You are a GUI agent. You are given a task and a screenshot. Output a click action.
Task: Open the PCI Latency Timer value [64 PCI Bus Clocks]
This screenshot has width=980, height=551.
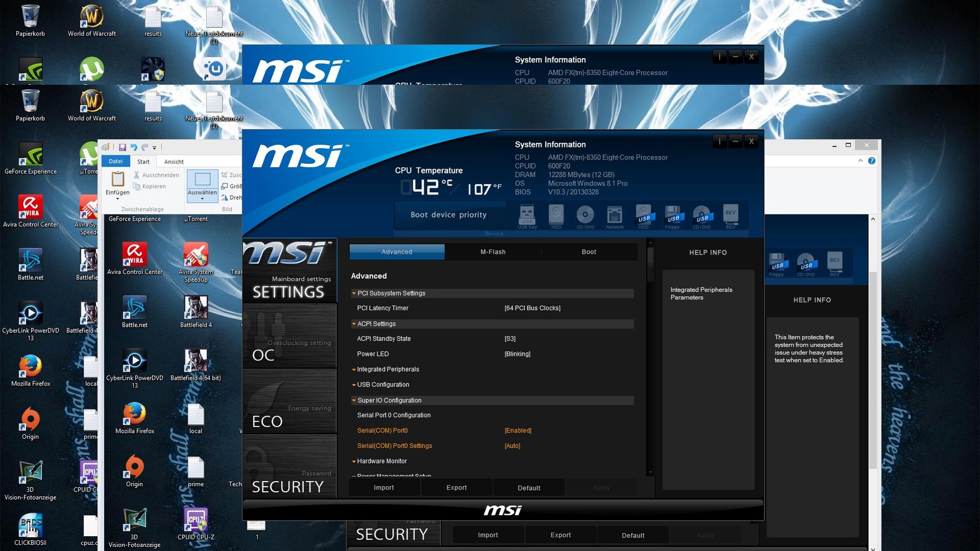[532, 308]
